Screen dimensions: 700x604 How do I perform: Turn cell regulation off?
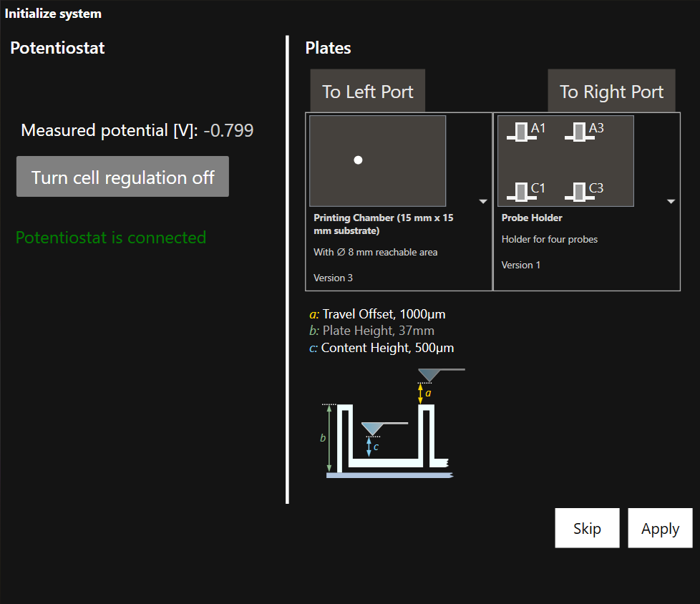[122, 176]
